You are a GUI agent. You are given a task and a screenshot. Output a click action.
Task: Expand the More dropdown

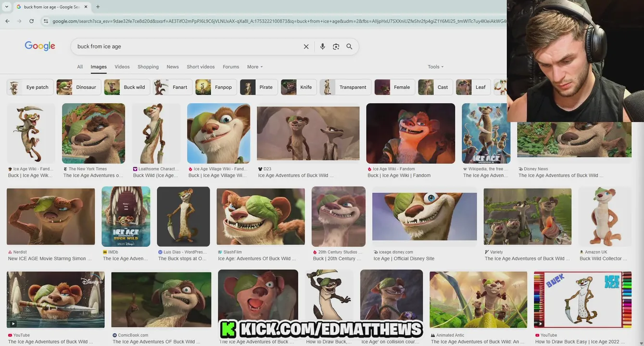tap(255, 67)
